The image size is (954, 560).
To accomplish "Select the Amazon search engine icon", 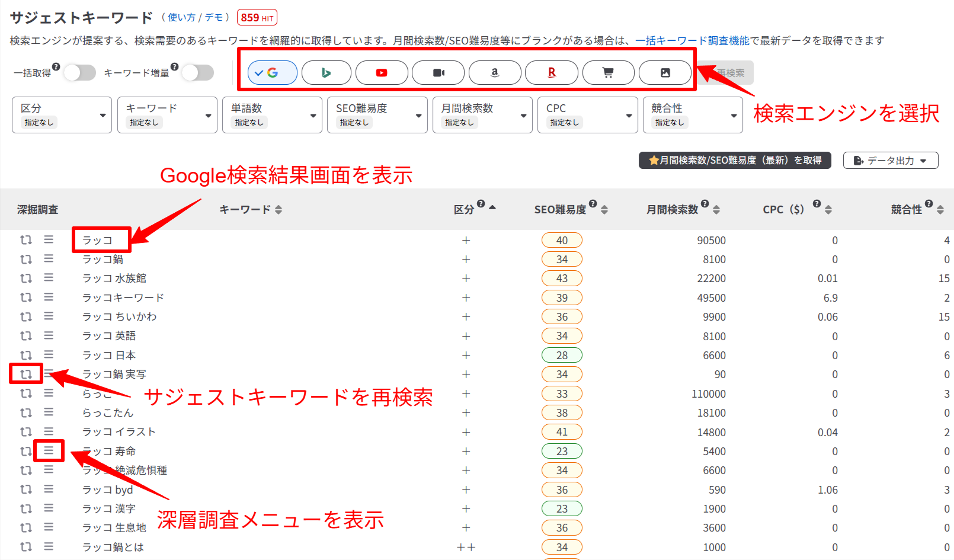I will click(x=495, y=73).
